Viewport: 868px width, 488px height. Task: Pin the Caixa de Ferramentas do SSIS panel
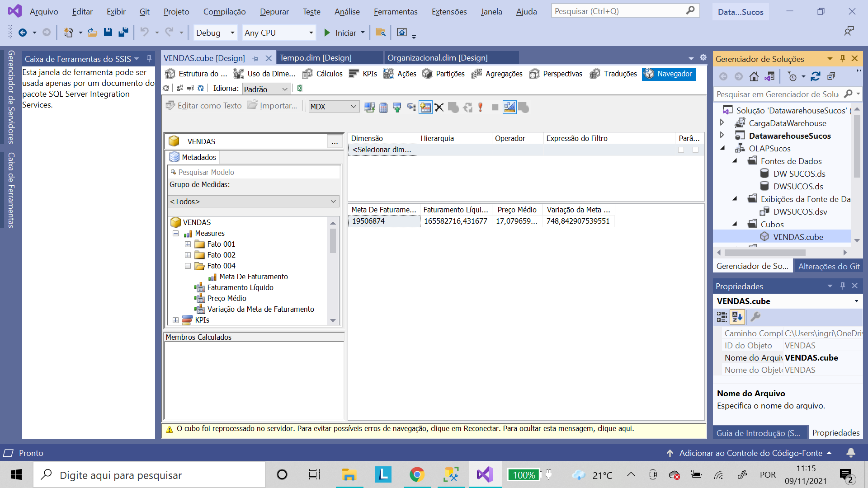tap(149, 59)
